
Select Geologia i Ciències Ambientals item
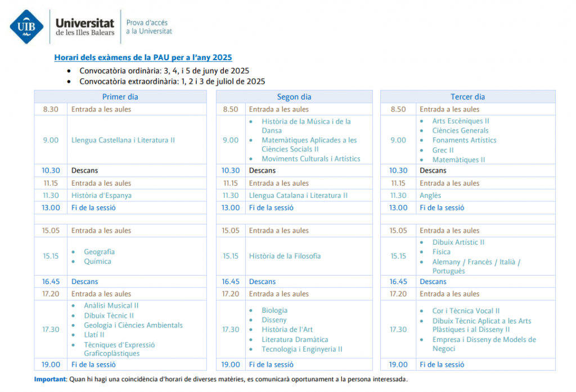[x=133, y=325]
